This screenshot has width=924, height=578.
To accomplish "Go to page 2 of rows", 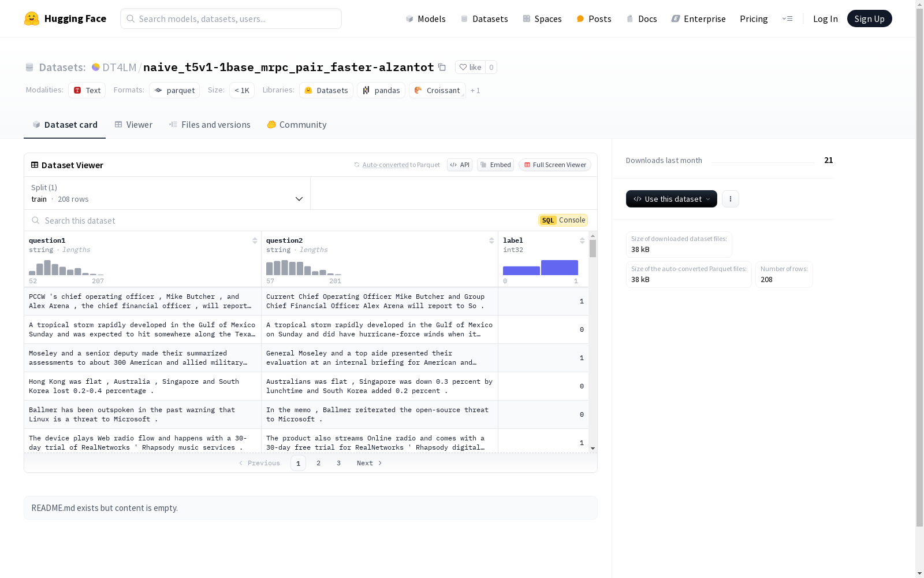I will [x=318, y=463].
